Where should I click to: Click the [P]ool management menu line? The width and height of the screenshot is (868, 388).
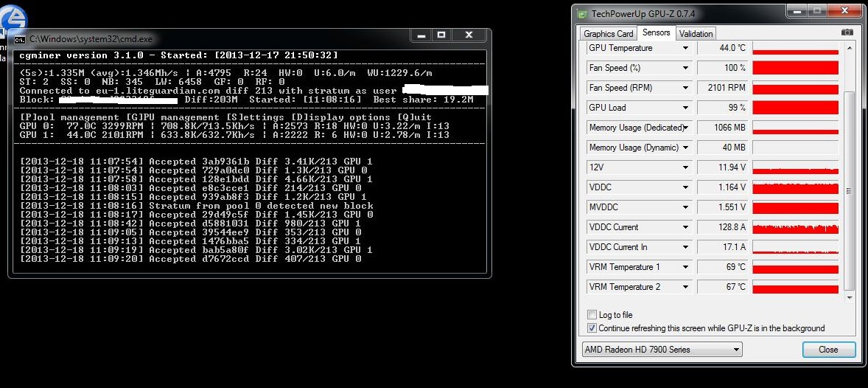[225, 117]
